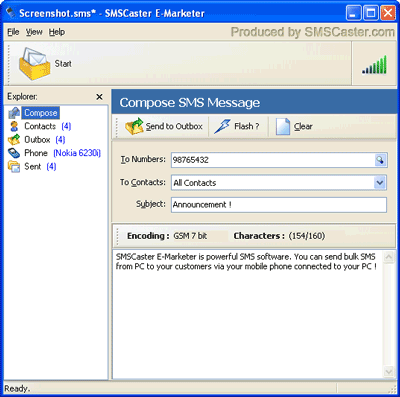Select the Compose item in Explorer
The image size is (400, 397).
click(x=40, y=113)
